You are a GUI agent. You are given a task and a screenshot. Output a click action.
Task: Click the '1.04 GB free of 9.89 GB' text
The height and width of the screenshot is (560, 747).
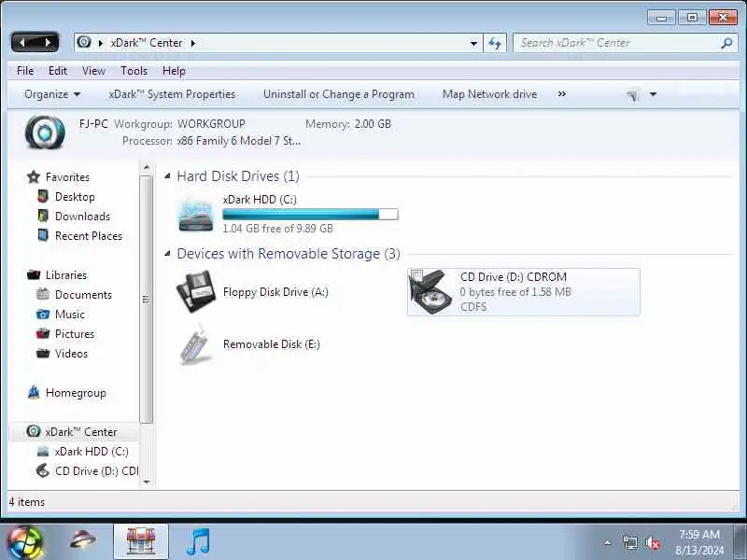tap(277, 229)
